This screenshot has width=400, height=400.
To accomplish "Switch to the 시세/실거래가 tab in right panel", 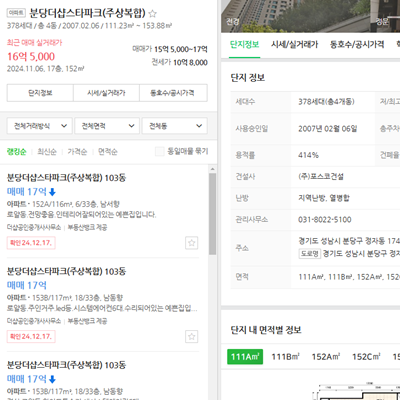I will point(295,44).
